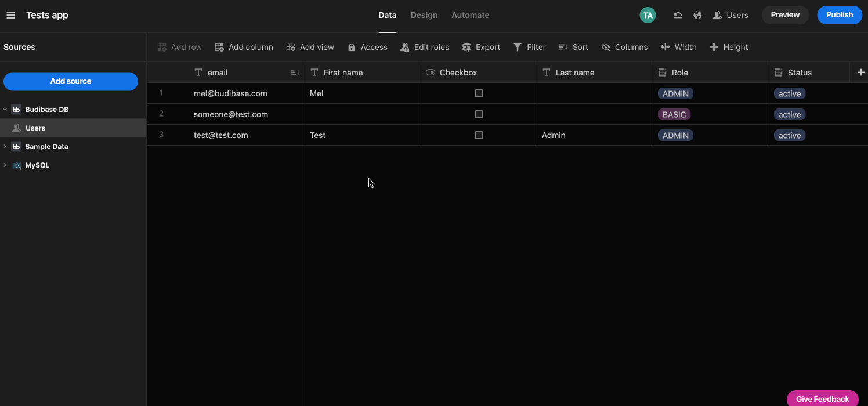Image resolution: width=868 pixels, height=406 pixels.
Task: Tick the Checkbox in row 1
Action: coord(479,93)
